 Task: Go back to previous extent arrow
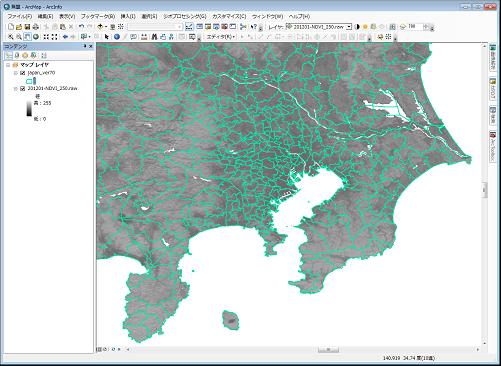click(x=65, y=37)
